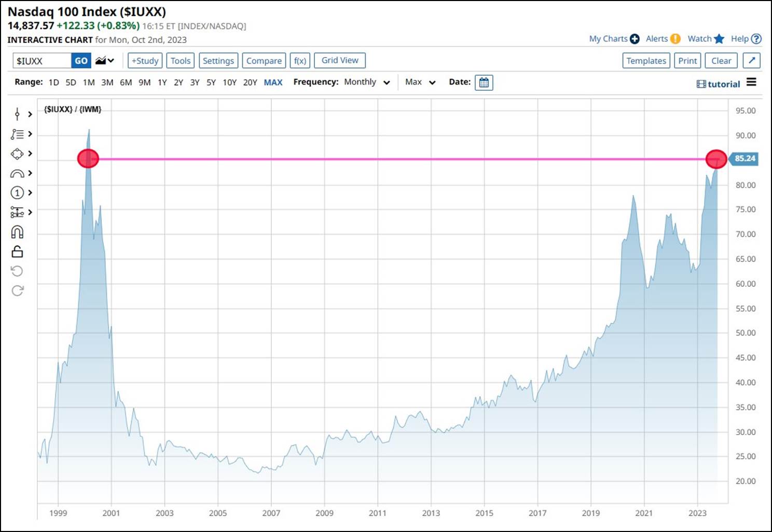Select the numbered marker tool
The width and height of the screenshot is (772, 532).
[17, 193]
